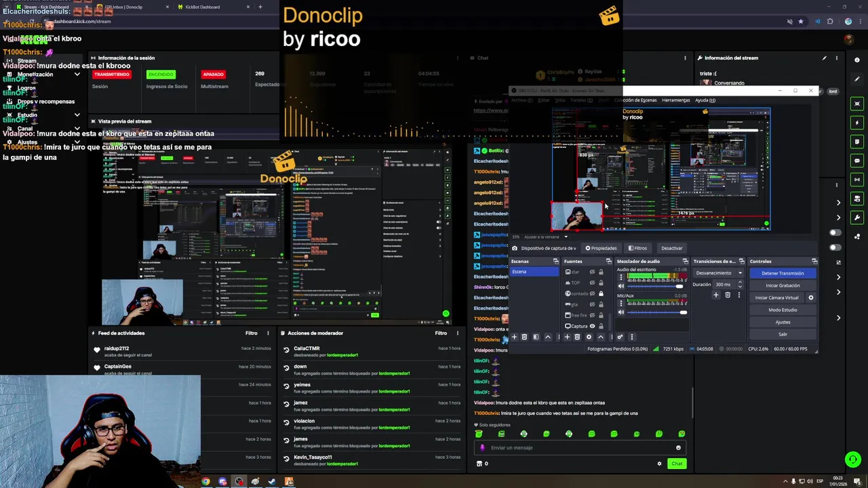
Task: Show the star source via eye icon
Action: pos(592,272)
